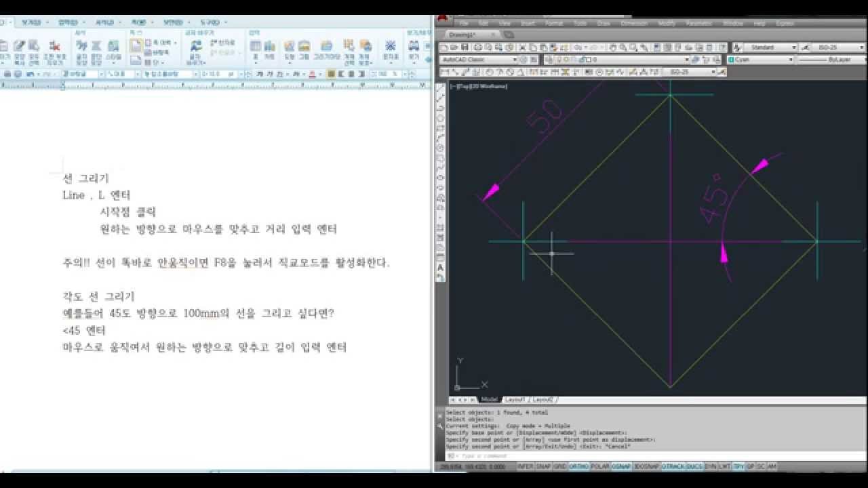Click the align left icon in word processor
The height and width of the screenshot is (488, 868).
(x=340, y=73)
